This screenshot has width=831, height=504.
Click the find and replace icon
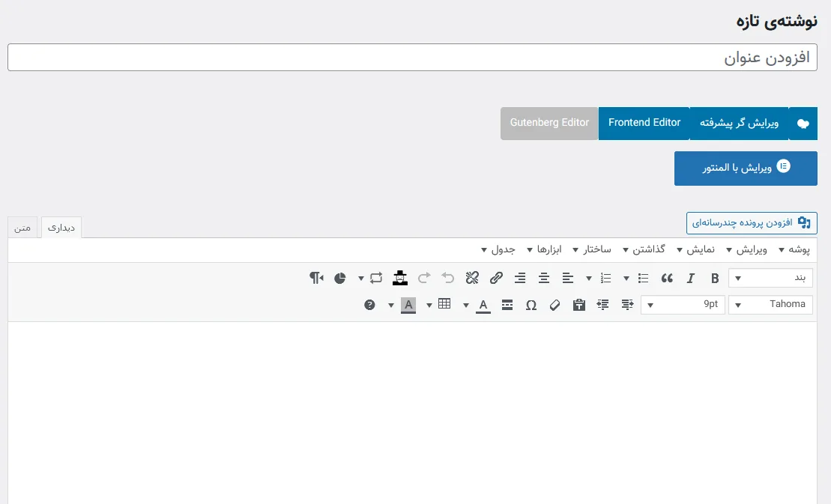point(375,278)
